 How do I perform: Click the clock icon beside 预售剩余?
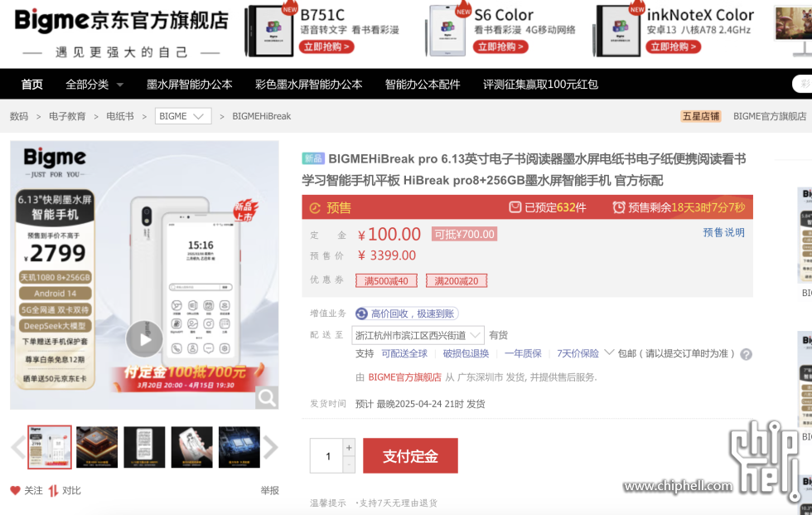tap(618, 207)
